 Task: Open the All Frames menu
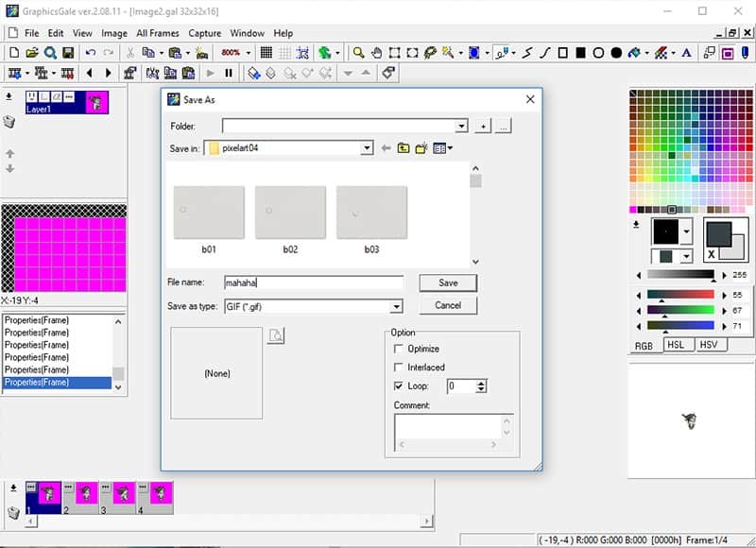[x=158, y=33]
